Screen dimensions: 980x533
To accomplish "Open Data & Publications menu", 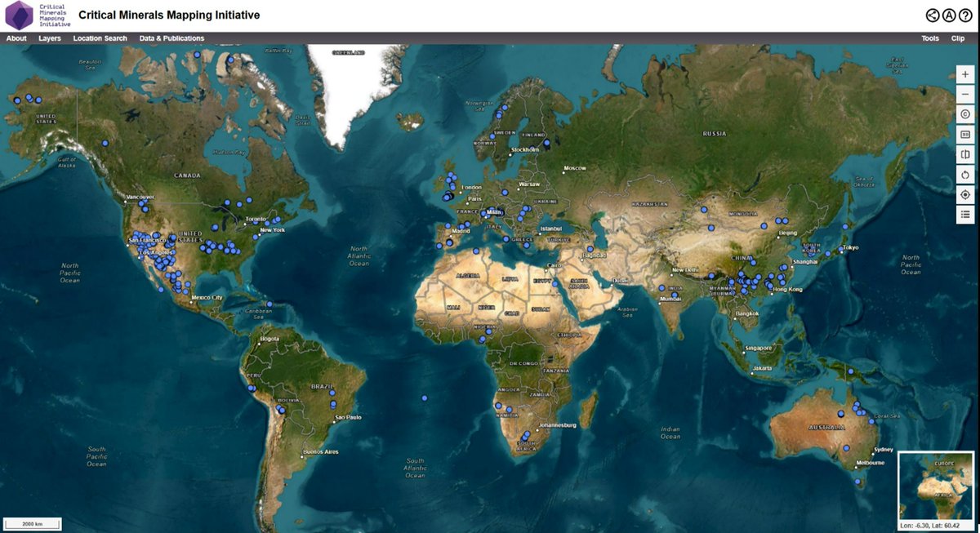I will click(x=171, y=38).
